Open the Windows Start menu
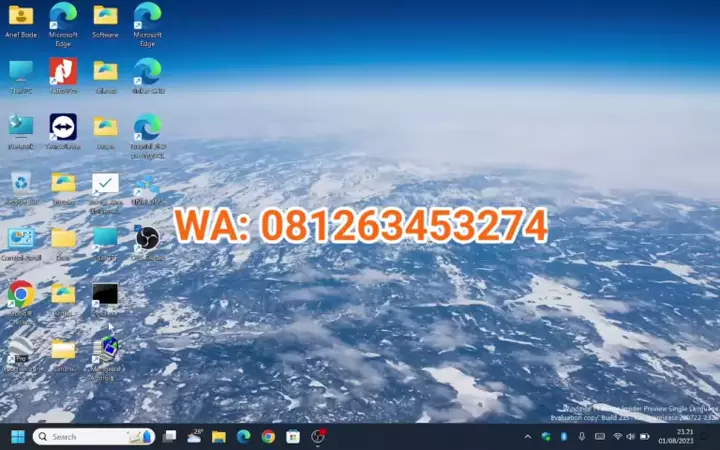The height and width of the screenshot is (450, 720). click(17, 437)
